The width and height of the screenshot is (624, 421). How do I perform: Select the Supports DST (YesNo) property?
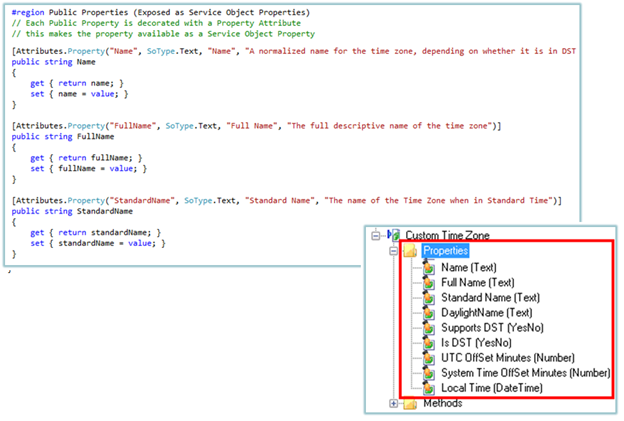[492, 328]
